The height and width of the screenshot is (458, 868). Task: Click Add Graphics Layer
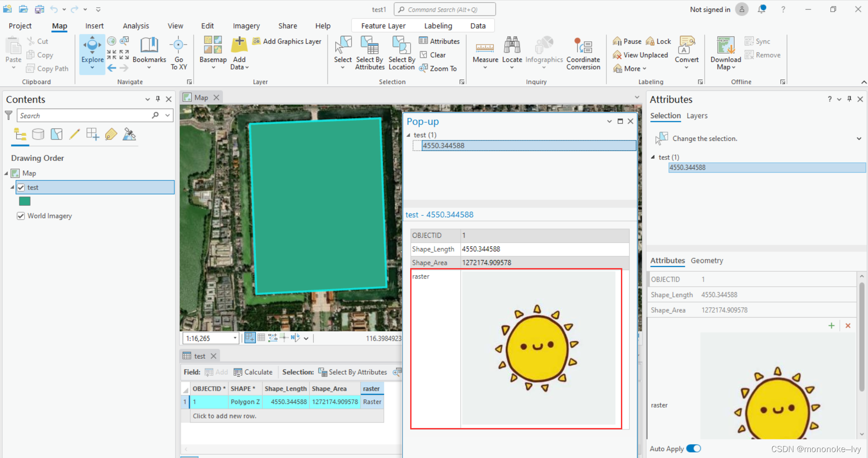click(x=287, y=41)
